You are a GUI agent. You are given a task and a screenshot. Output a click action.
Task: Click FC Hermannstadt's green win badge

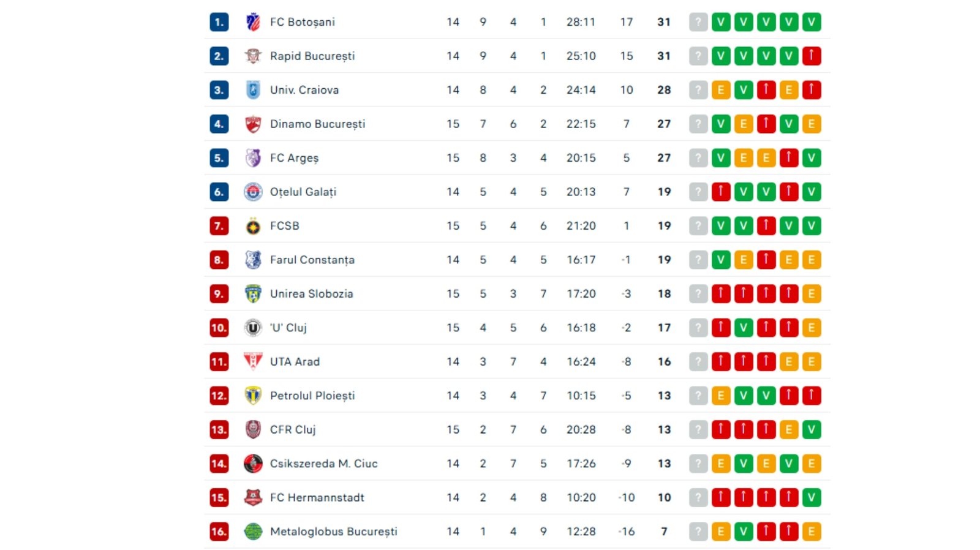(x=812, y=497)
